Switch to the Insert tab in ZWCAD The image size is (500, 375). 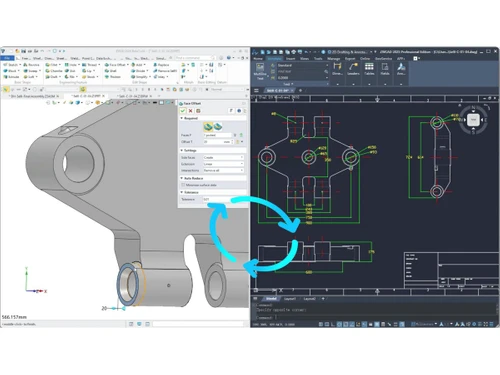(x=290, y=59)
